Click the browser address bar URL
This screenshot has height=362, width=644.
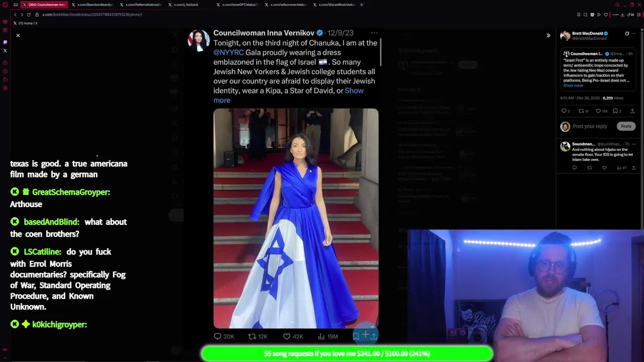[92, 15]
